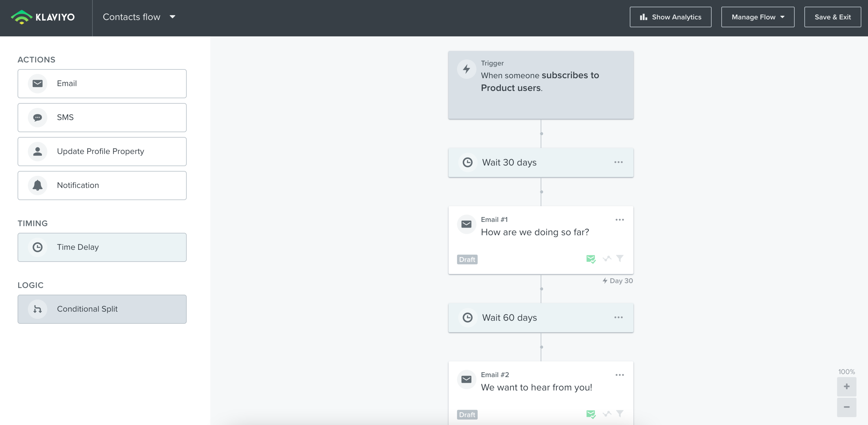Select the SMS speech bubble icon
Image resolution: width=868 pixels, height=425 pixels.
pos(37,118)
